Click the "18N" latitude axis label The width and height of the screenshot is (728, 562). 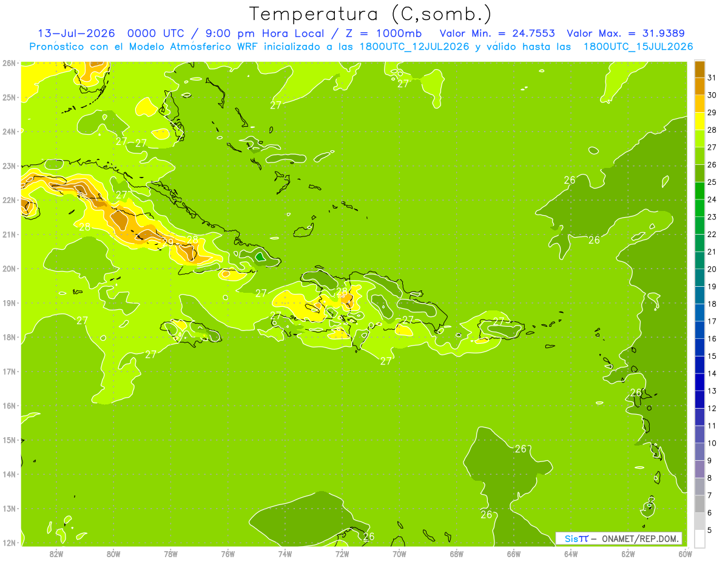tap(9, 337)
